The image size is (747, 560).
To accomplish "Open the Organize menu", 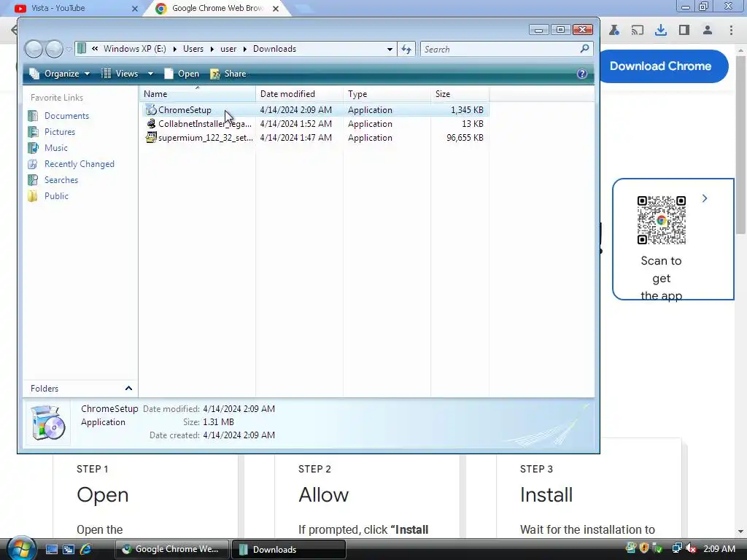I will (60, 74).
